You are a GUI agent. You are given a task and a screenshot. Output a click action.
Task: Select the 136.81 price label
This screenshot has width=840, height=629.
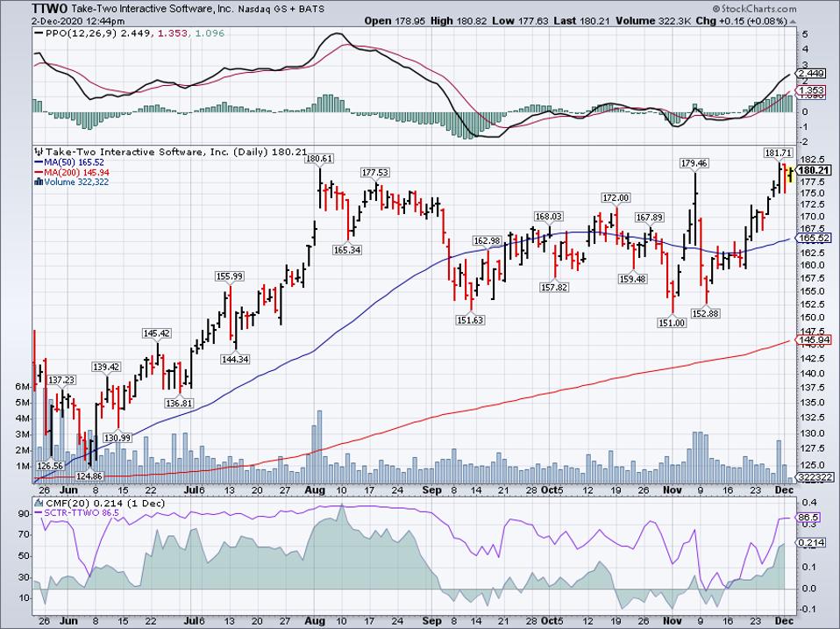coord(179,403)
